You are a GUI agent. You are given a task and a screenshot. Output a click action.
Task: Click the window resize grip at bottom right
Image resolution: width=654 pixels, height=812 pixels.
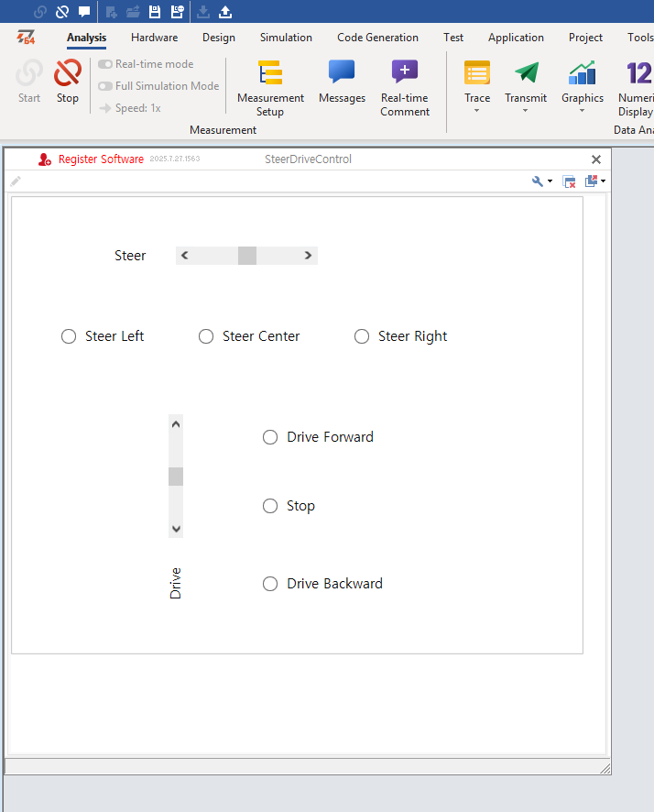[605, 769]
